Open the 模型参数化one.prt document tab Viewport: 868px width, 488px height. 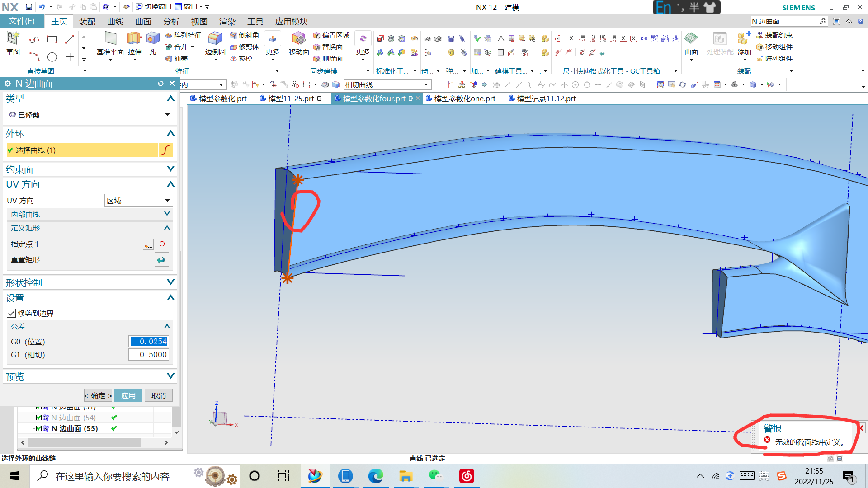pos(461,99)
